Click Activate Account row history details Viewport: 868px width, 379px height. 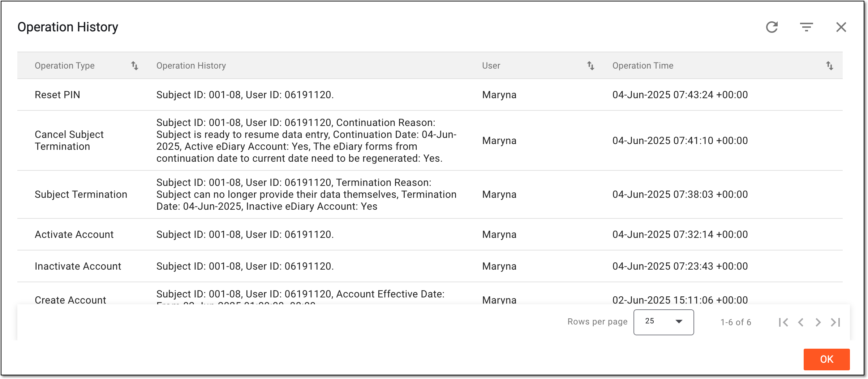(245, 235)
